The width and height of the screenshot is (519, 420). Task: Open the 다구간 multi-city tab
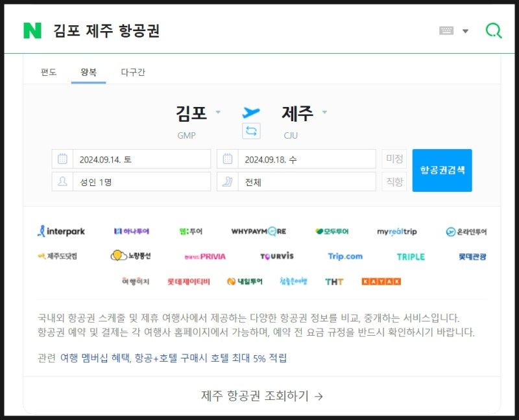point(133,72)
